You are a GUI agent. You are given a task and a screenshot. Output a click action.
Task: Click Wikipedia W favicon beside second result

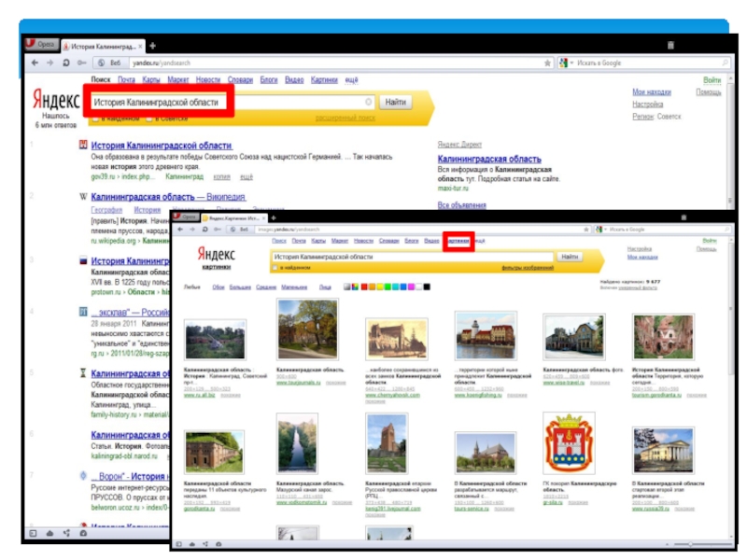coord(83,197)
